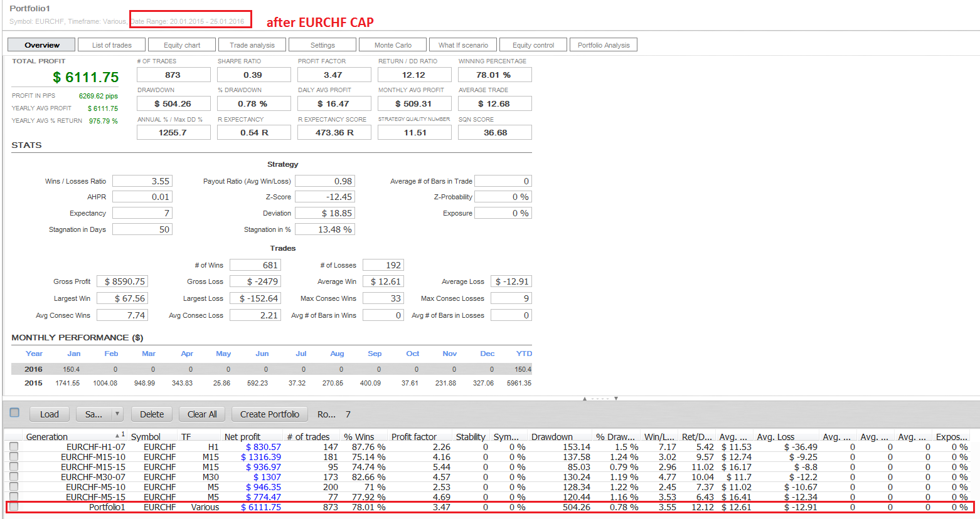Screen dimensions: 980x519
Task: Click the 2015 January value 1741.55
Action: tap(67, 383)
